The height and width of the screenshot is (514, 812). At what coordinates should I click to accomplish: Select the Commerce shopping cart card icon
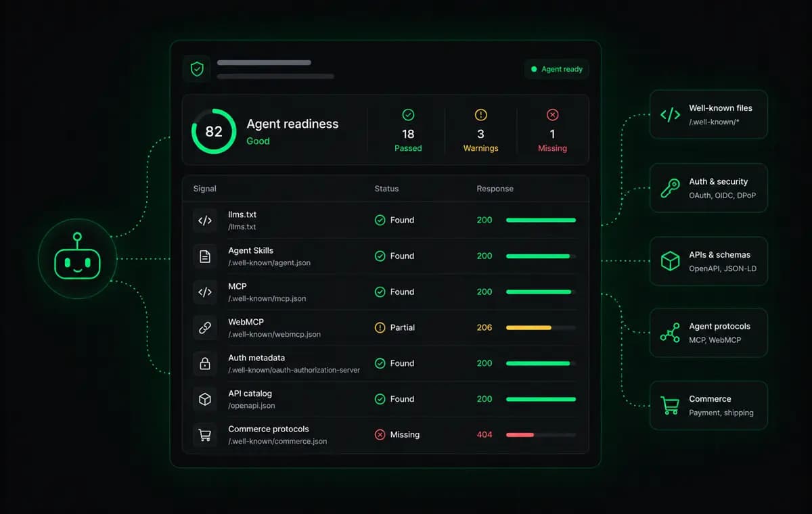click(670, 406)
